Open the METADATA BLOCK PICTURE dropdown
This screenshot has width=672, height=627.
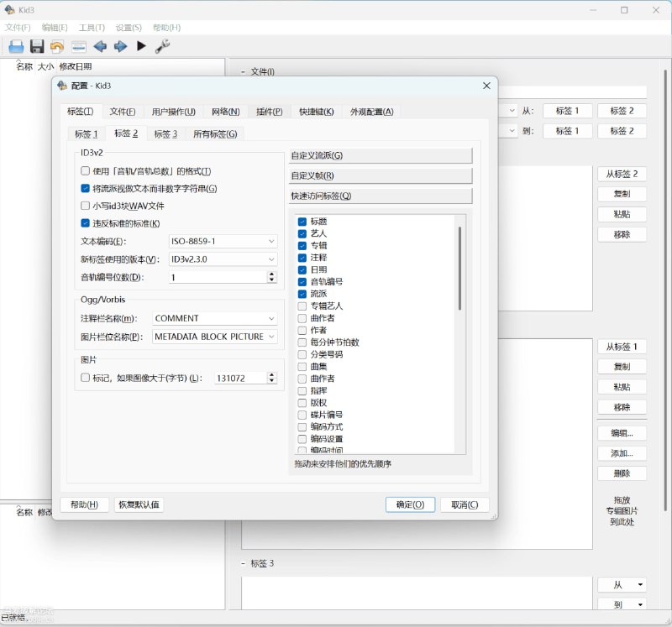pos(215,337)
